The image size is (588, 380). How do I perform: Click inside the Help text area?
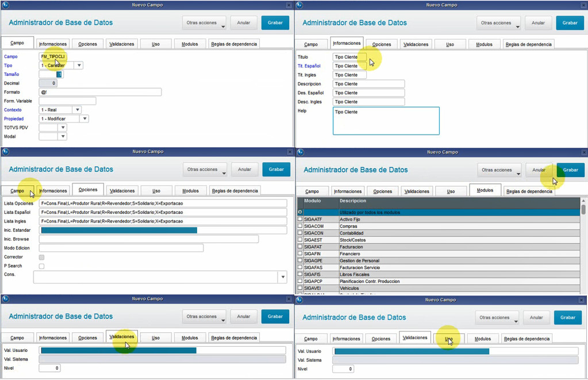coord(386,121)
